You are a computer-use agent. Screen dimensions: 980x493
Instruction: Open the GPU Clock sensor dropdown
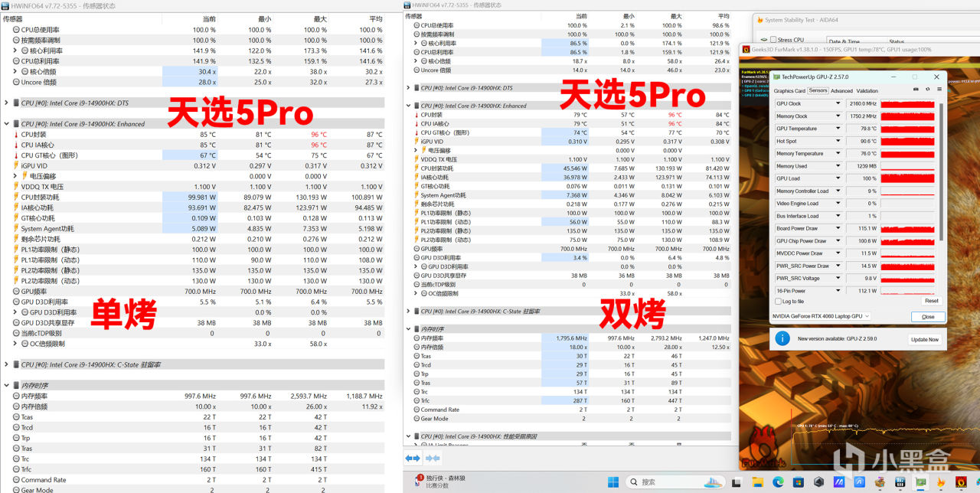coord(838,103)
